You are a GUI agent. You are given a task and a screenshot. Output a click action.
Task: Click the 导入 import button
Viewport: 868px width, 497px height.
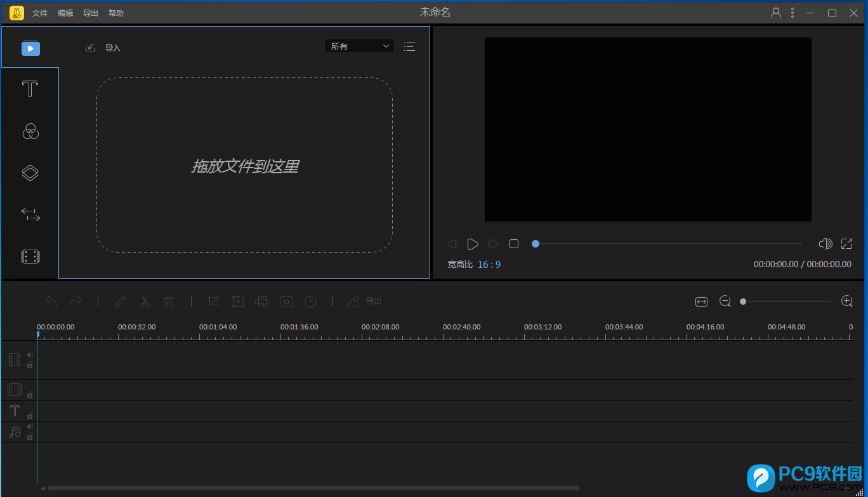point(103,48)
